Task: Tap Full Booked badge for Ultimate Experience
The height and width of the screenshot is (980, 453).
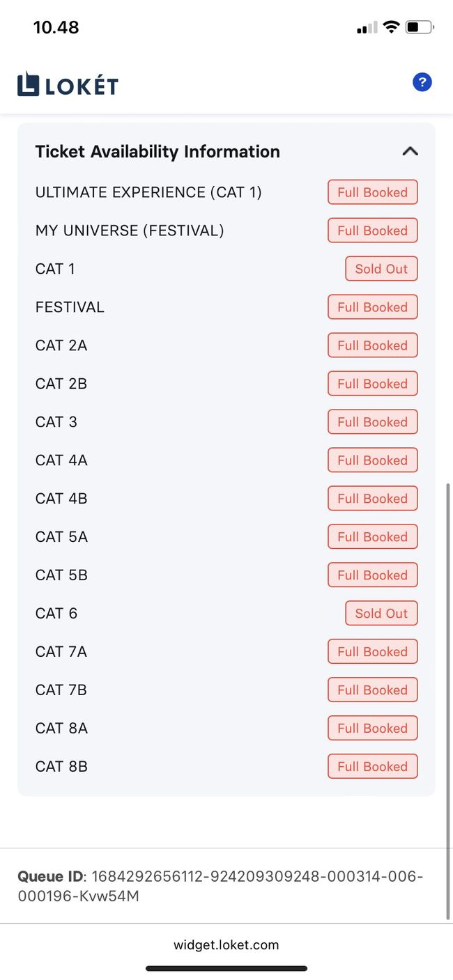Action: [372, 192]
